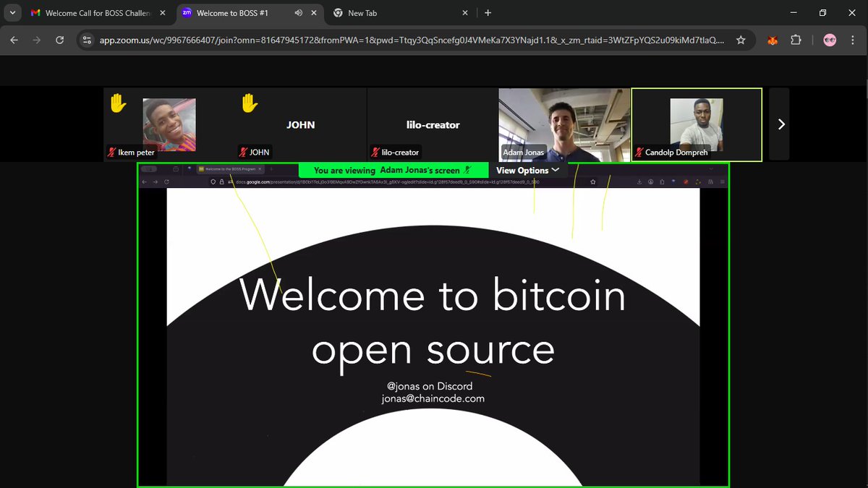Open the Chrome profile avatar
Screen dimensions: 868x488
[x=830, y=40]
